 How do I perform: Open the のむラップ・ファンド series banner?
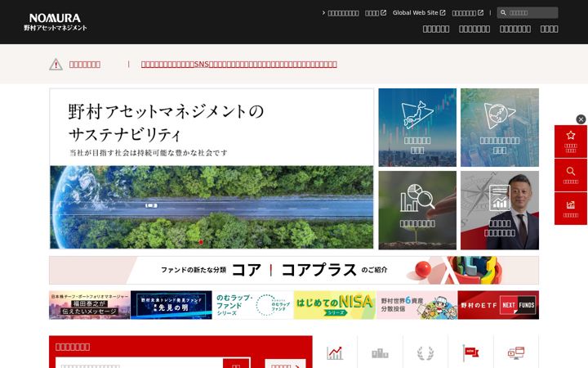click(252, 305)
